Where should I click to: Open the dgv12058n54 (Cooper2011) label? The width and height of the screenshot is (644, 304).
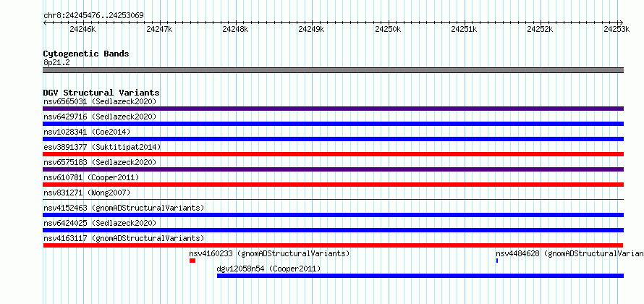268,269
